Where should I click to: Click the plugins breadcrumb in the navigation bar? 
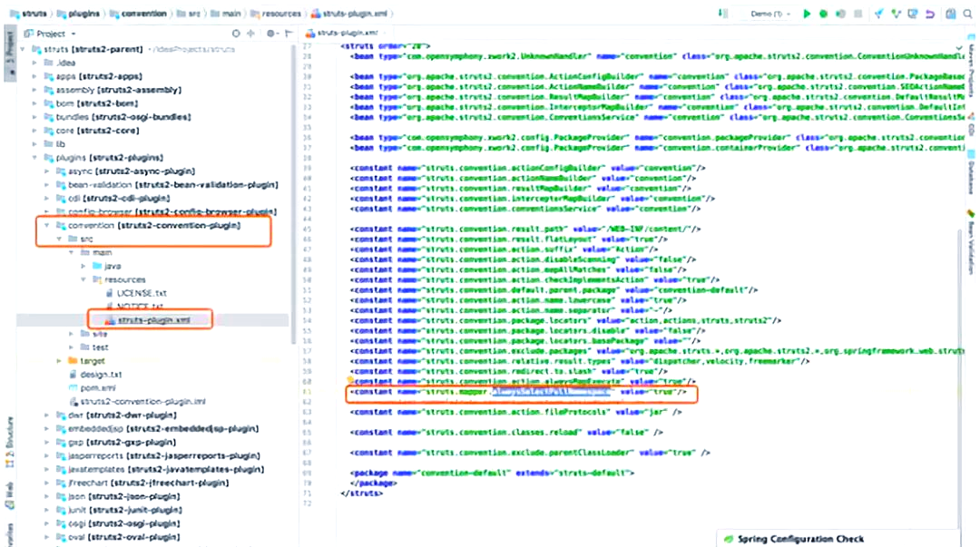tap(78, 14)
